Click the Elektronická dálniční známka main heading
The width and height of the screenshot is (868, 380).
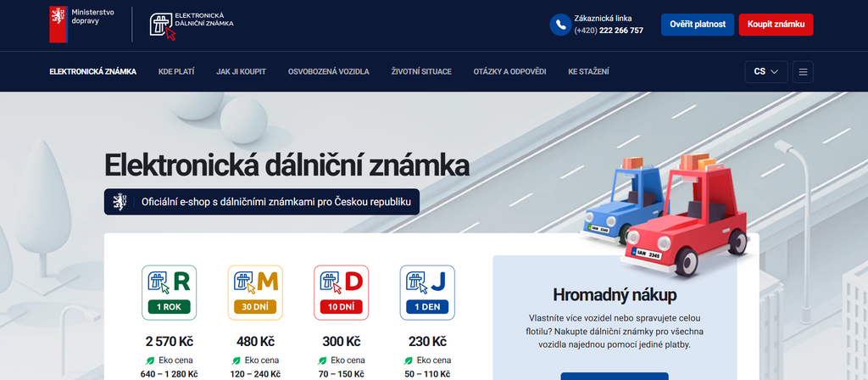(x=287, y=165)
